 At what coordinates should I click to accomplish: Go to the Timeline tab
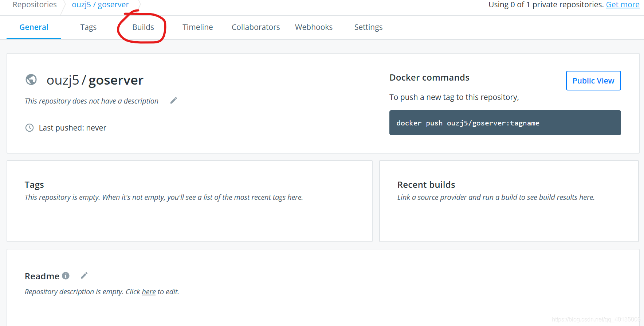click(x=198, y=27)
